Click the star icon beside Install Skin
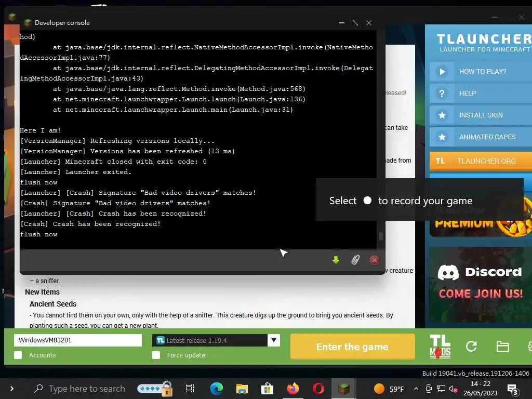 click(x=442, y=115)
